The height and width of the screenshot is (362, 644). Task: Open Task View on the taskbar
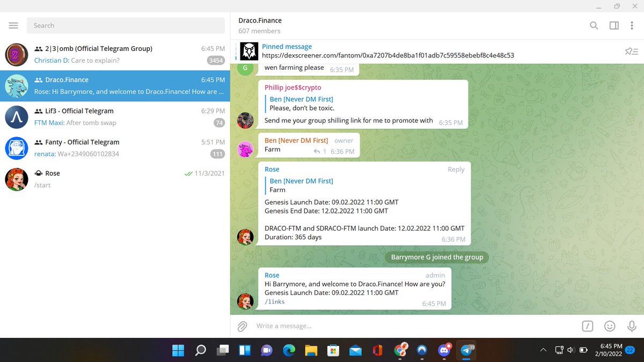(222, 351)
